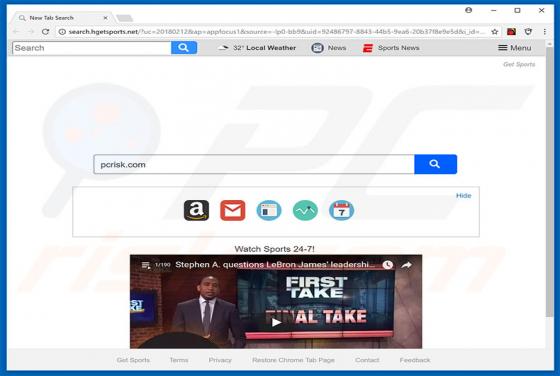
Task: Go back with browser back arrow
Action: (16, 32)
